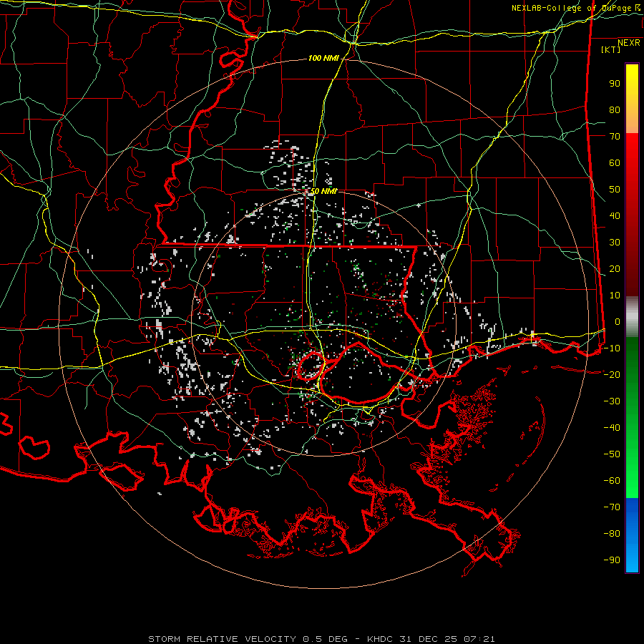Click the NEXLAB-College of DuPage credit text
This screenshot has height=644, width=644.
click(575, 8)
